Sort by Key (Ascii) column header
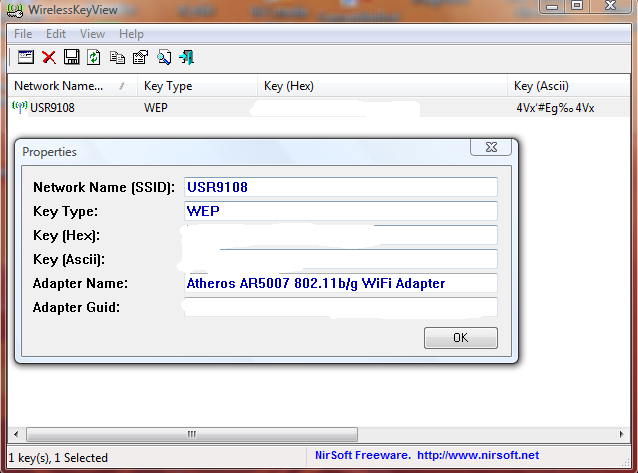This screenshot has height=473, width=638. pyautogui.click(x=568, y=86)
